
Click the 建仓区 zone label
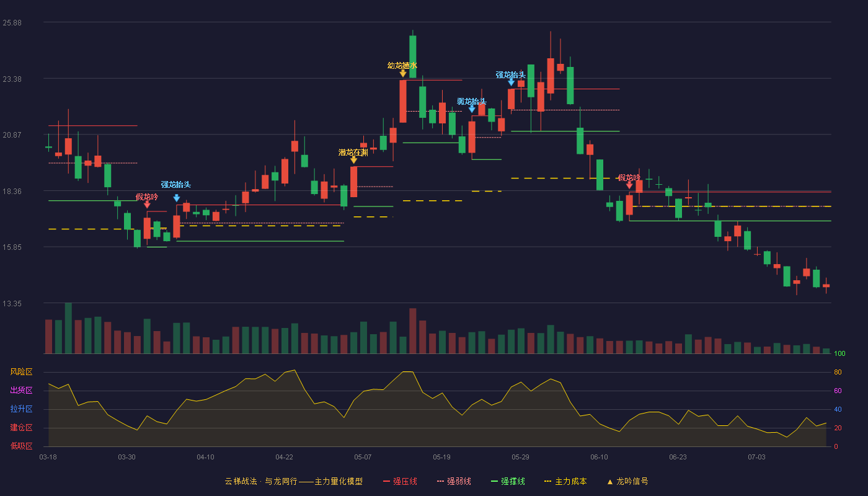[x=21, y=428]
